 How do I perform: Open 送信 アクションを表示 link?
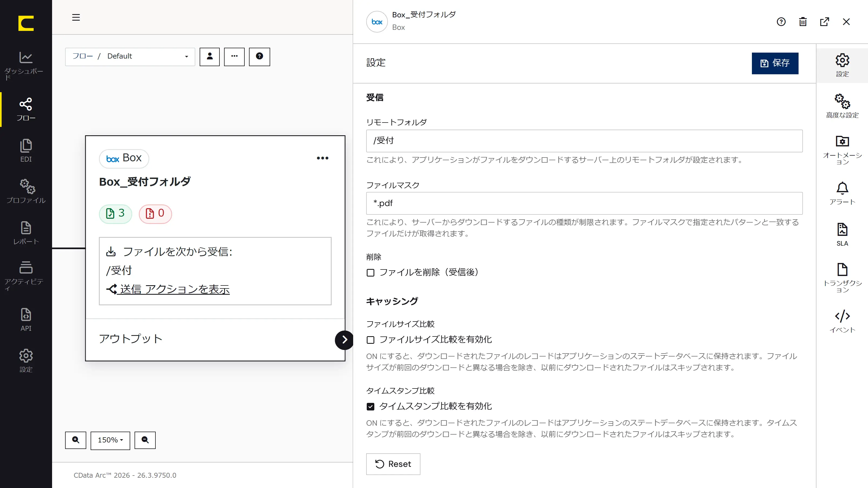[x=168, y=289]
